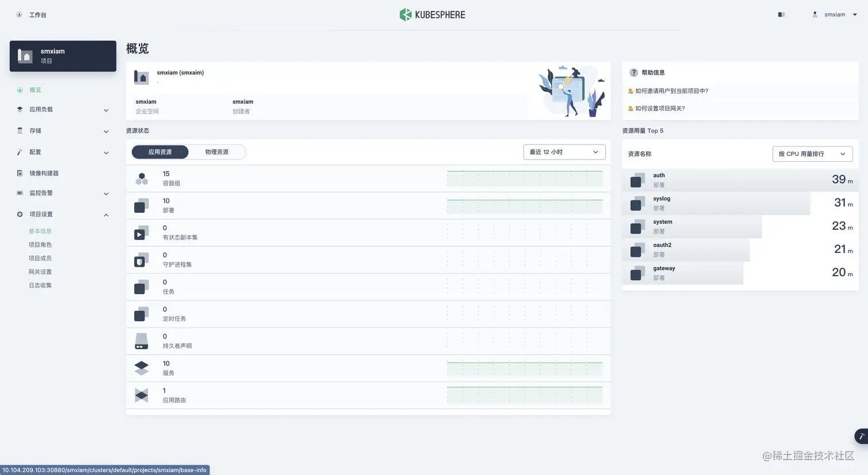Open the gateway deployment entry
868x475 pixels.
[x=741, y=273]
